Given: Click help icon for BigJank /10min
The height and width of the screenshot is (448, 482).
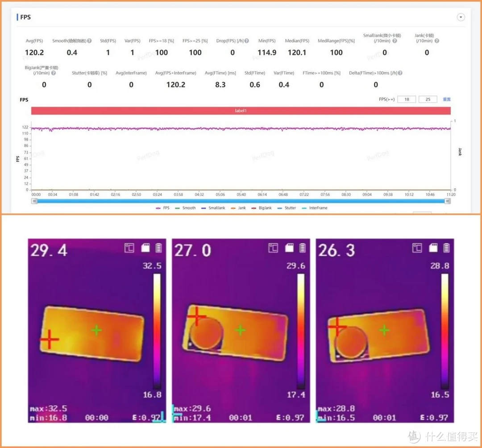Looking at the screenshot, I should point(54,73).
